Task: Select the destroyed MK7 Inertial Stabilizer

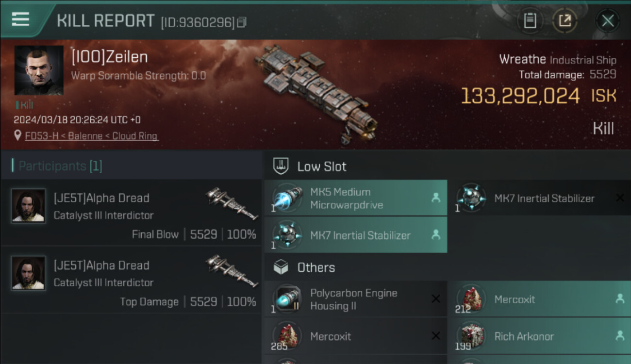Action: pos(539,198)
